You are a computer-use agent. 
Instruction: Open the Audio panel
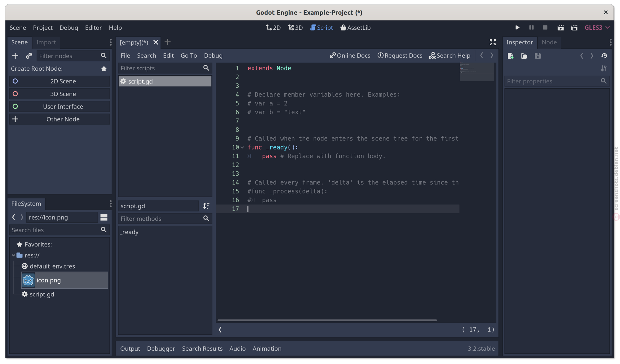coord(237,348)
